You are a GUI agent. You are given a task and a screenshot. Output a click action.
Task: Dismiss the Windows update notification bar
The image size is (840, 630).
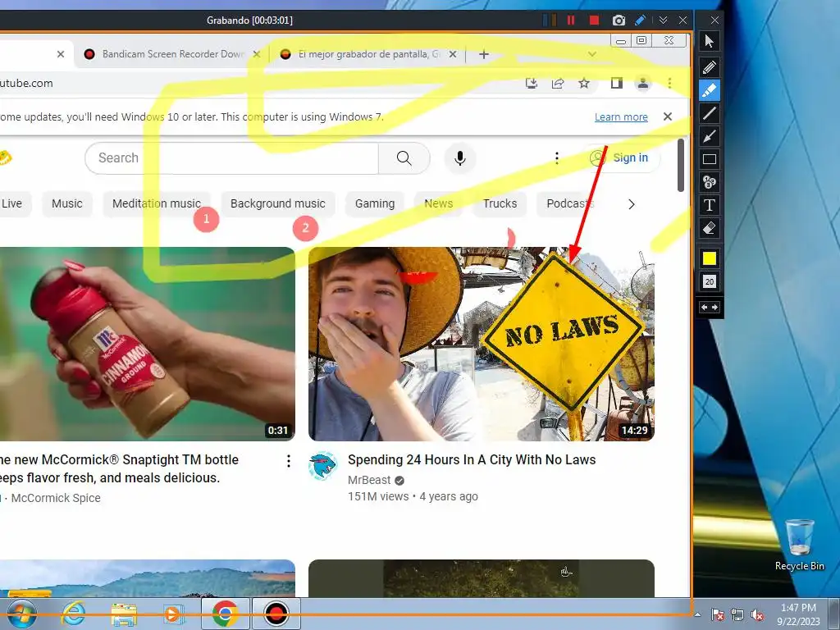[668, 116]
